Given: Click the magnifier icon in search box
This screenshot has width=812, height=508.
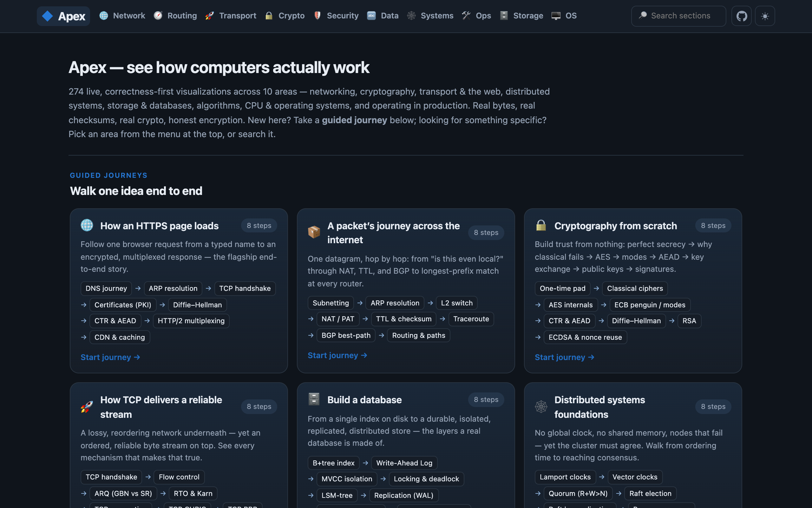Looking at the screenshot, I should tap(643, 16).
